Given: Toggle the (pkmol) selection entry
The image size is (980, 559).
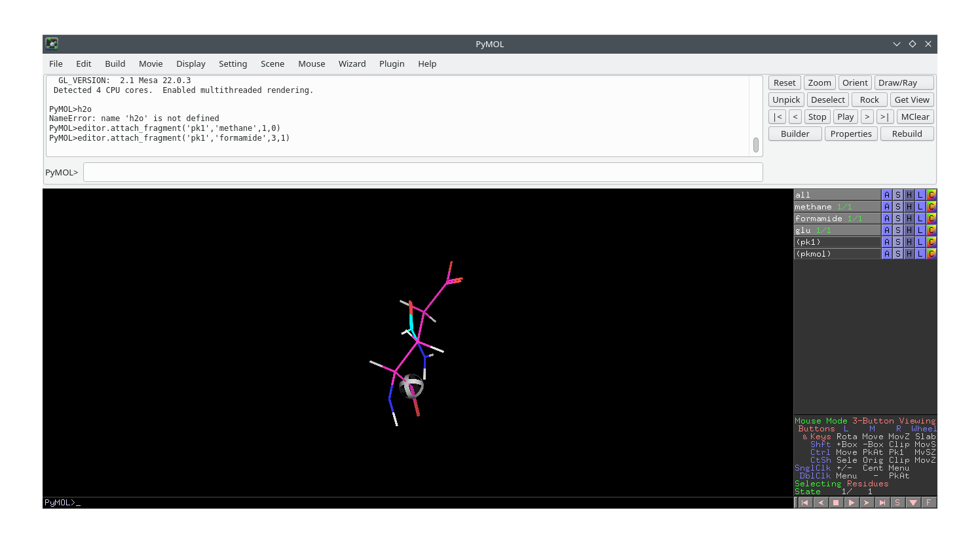Looking at the screenshot, I should (837, 254).
